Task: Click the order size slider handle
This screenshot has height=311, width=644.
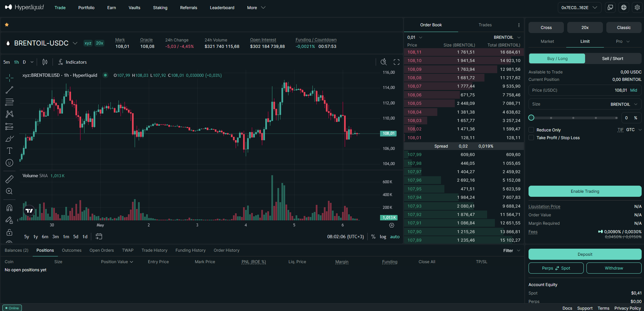Action: tap(531, 118)
